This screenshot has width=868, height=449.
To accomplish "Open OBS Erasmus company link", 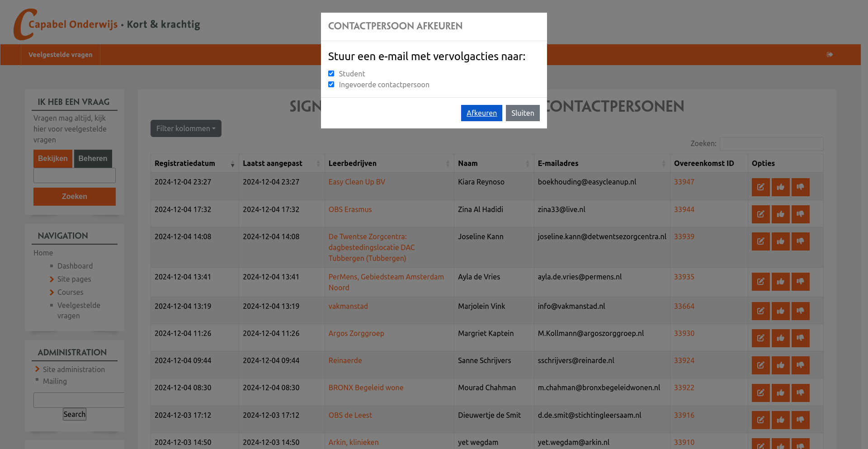I will click(350, 209).
